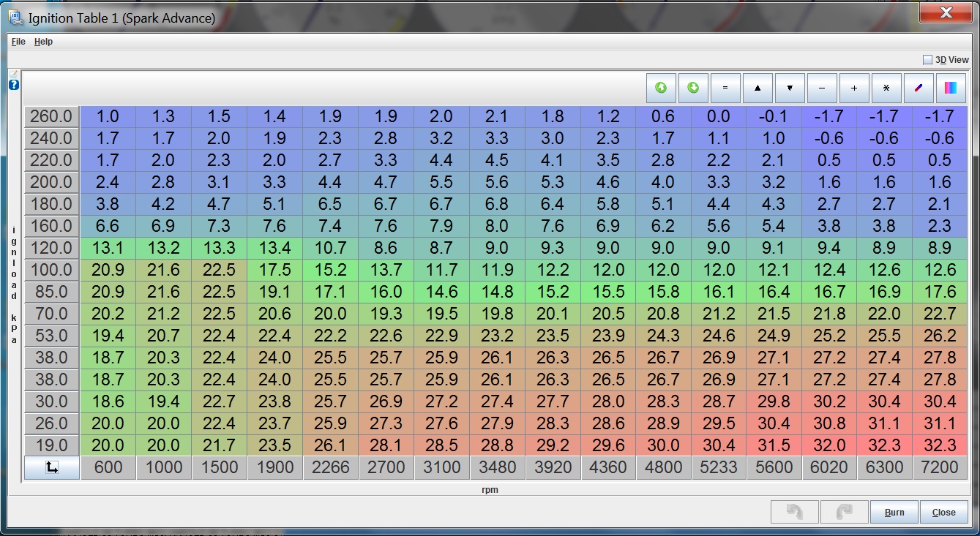Click the green down-arrow toolbar icon

click(x=693, y=88)
